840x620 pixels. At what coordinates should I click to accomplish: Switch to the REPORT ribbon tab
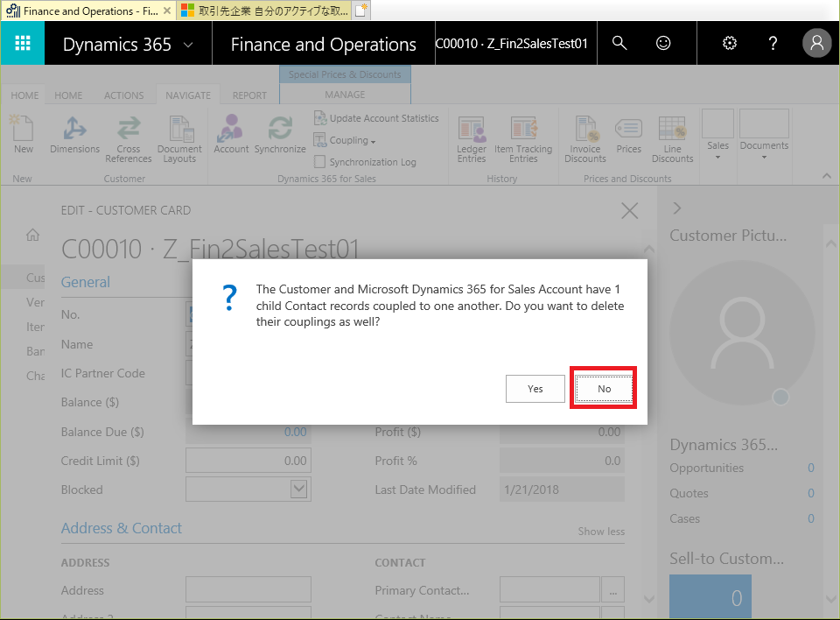249,95
